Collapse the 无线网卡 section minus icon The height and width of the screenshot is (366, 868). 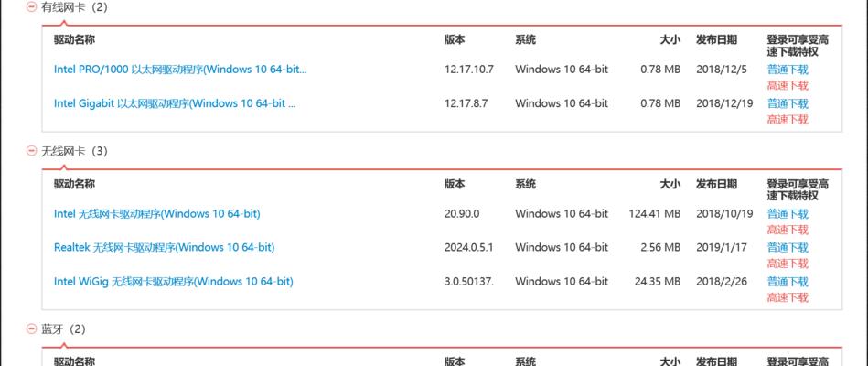pos(31,151)
